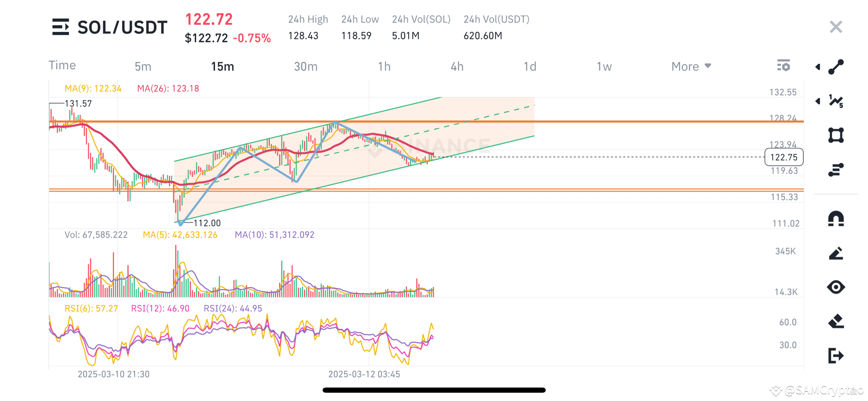Open the text and notes drawing tool
Screen dimensions: 868x401
coord(836,170)
